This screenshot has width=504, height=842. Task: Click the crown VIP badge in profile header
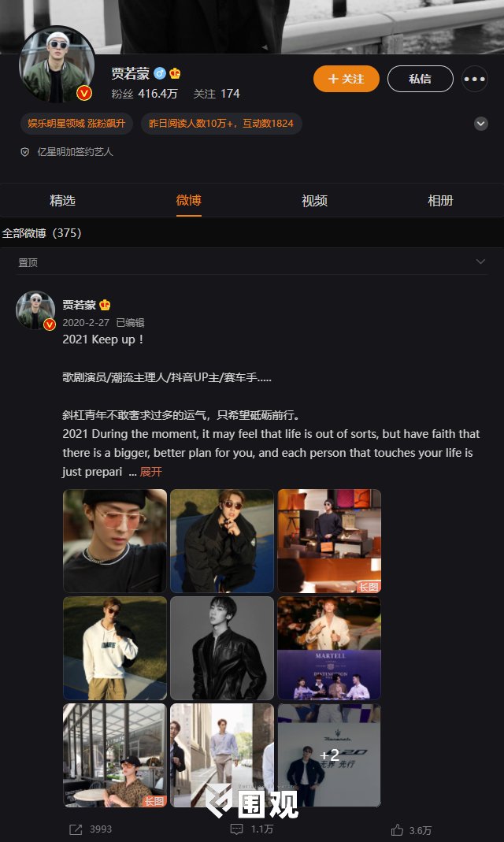(175, 73)
